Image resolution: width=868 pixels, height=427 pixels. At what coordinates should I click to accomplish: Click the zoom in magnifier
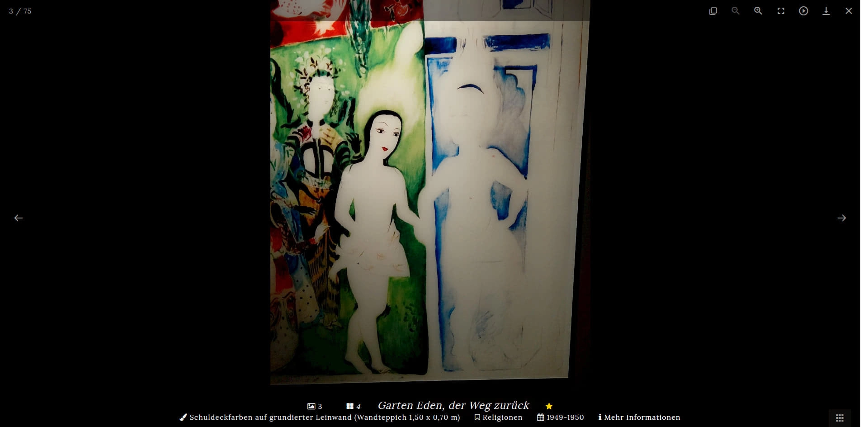tap(758, 11)
